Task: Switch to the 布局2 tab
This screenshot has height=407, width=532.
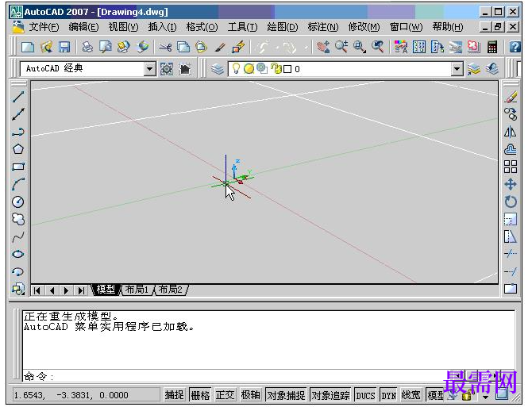Action: point(171,290)
